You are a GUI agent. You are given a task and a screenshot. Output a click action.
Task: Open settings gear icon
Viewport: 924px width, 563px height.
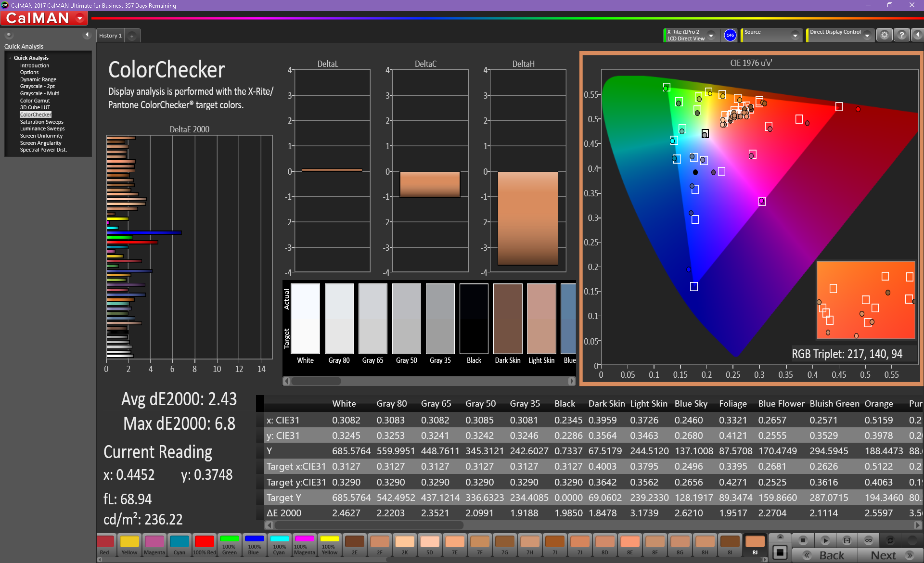(x=884, y=35)
